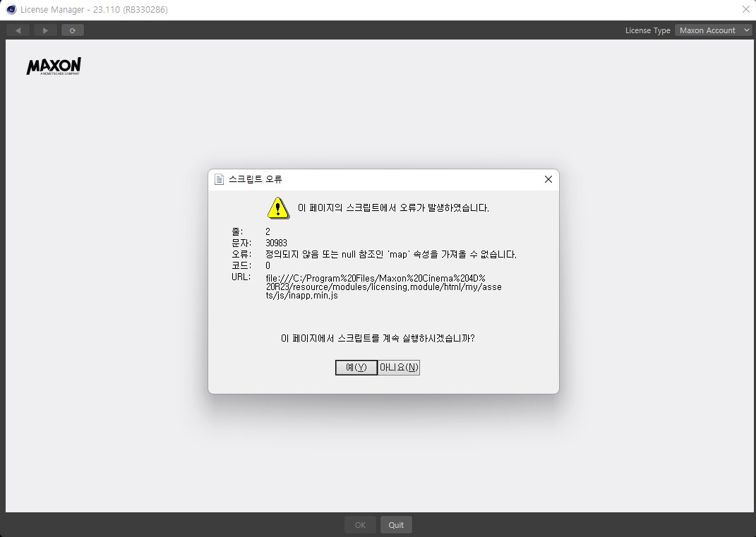This screenshot has height=537, width=756.
Task: Click the script error occurred heading message
Action: pyautogui.click(x=393, y=207)
